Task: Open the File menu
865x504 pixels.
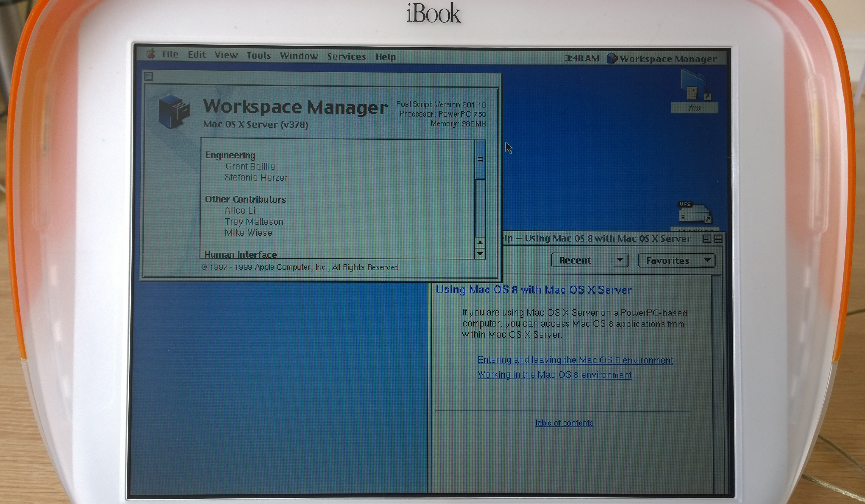Action: 170,54
